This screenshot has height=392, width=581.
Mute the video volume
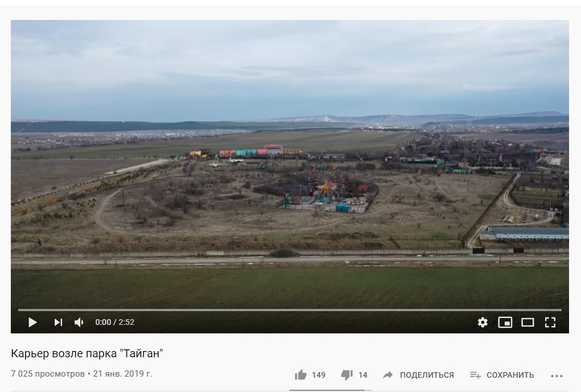point(79,323)
